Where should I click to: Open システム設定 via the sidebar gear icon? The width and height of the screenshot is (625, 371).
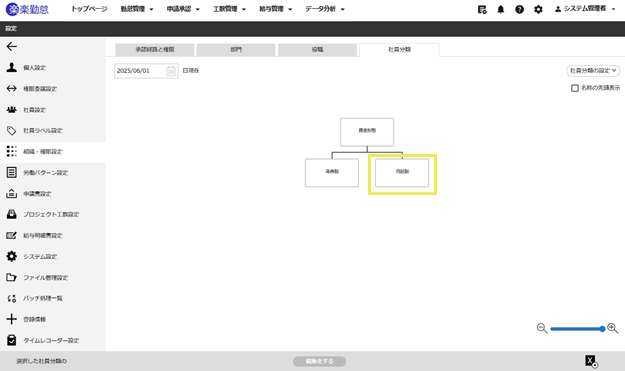[12, 256]
